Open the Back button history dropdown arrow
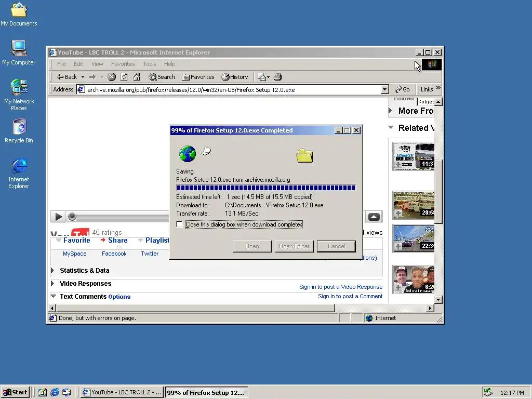 point(83,77)
